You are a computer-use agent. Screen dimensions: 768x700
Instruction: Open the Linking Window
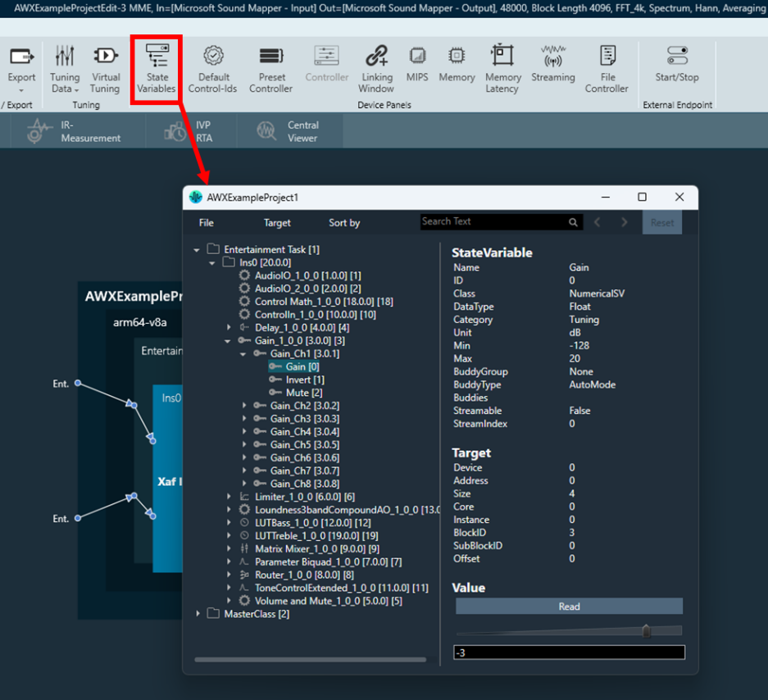pos(377,69)
